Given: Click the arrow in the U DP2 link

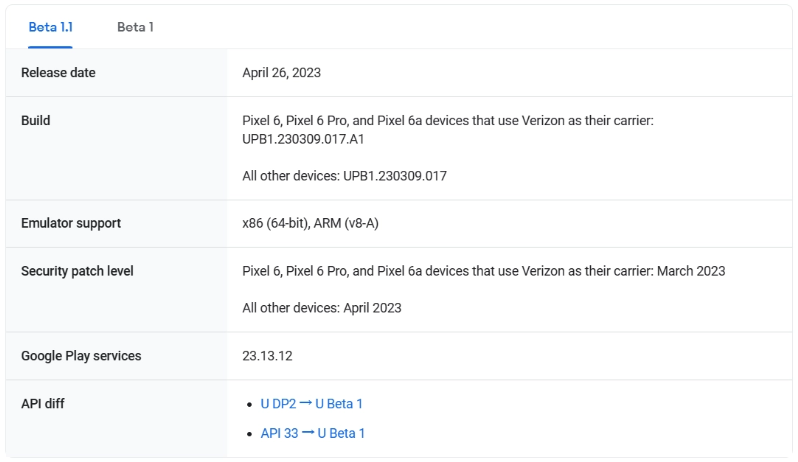Looking at the screenshot, I should coord(305,403).
